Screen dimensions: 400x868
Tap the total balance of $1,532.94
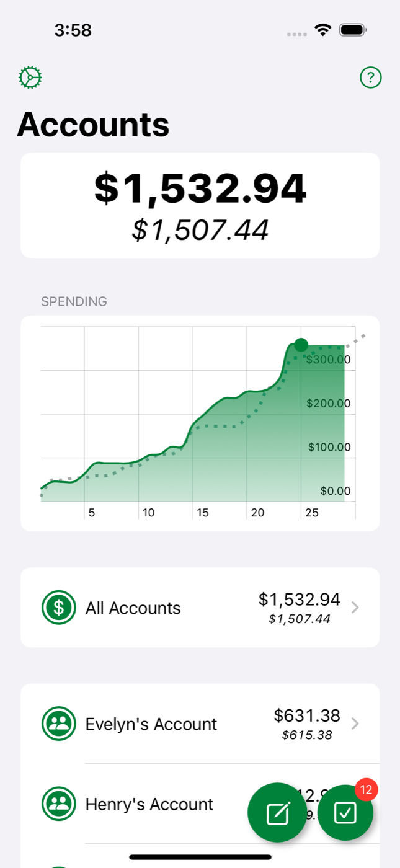coord(200,188)
